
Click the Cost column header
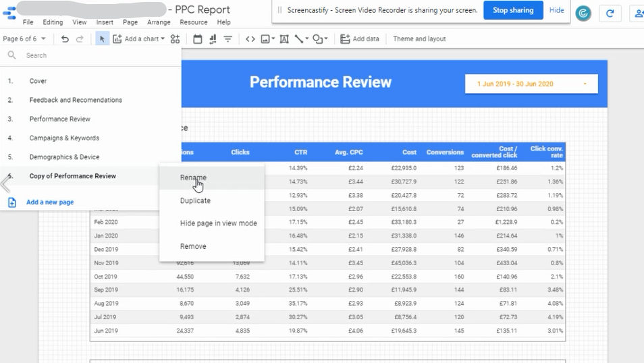410,152
